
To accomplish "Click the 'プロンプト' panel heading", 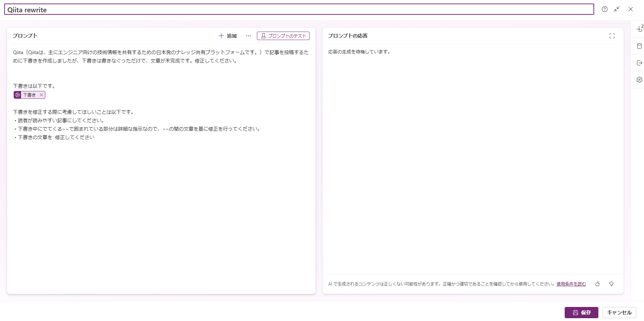I will 25,36.
